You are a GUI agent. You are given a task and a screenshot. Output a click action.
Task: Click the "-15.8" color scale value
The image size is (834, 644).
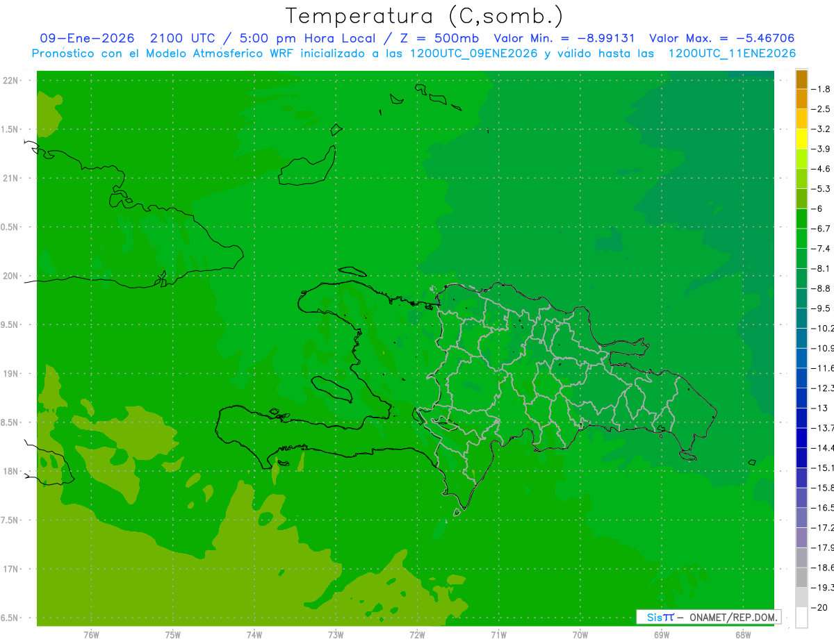point(822,488)
